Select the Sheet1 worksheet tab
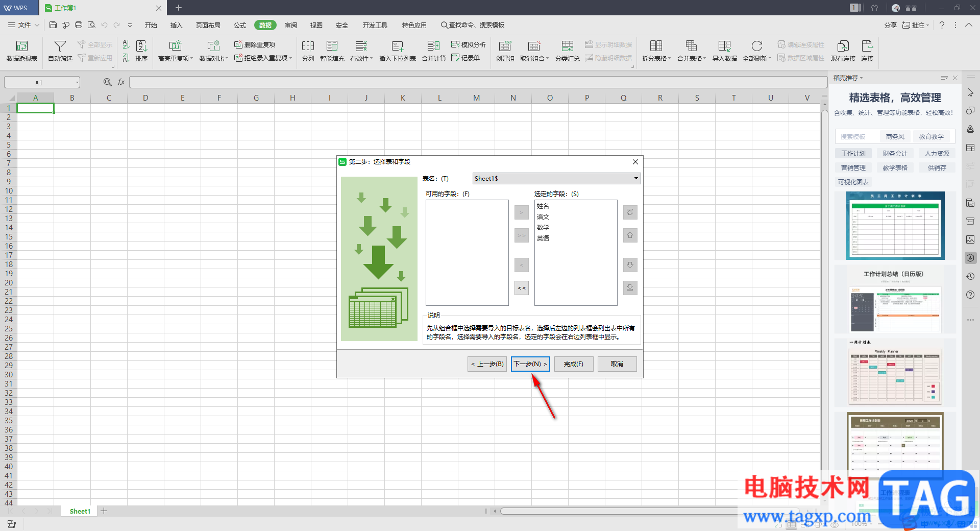This screenshot has height=531, width=980. click(80, 511)
